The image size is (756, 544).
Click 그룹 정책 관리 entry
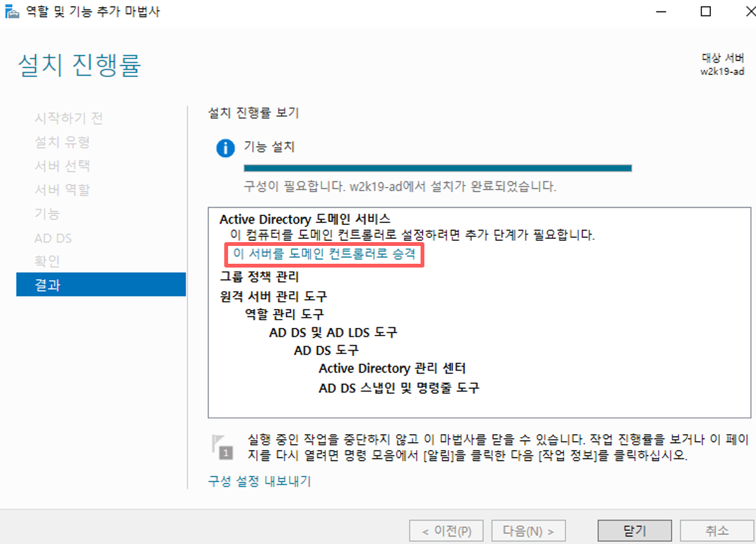coord(259,276)
